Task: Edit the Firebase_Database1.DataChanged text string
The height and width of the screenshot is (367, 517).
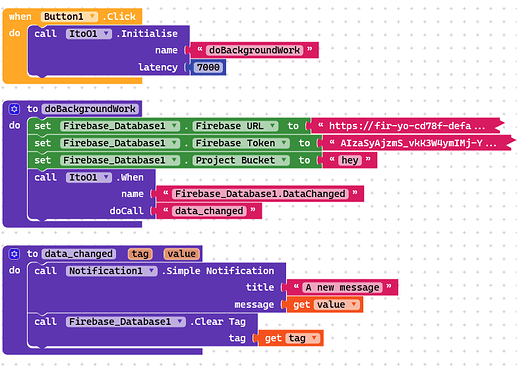Action: click(260, 194)
